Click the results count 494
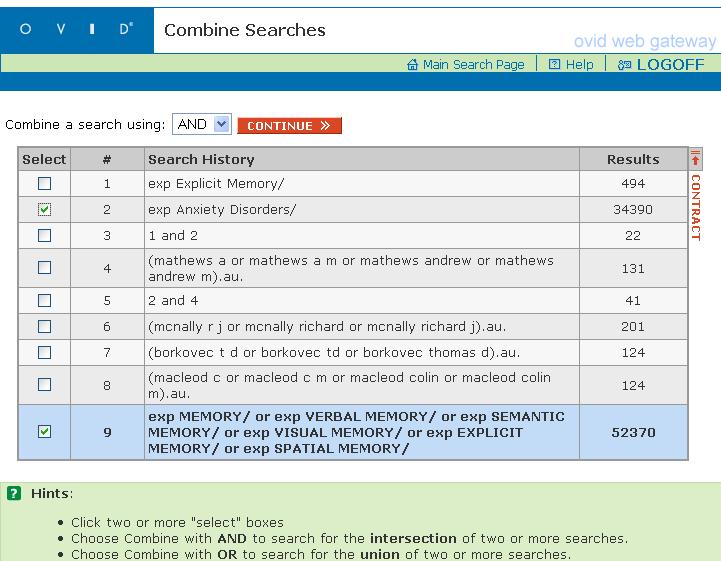This screenshot has height=561, width=721. pyautogui.click(x=633, y=183)
